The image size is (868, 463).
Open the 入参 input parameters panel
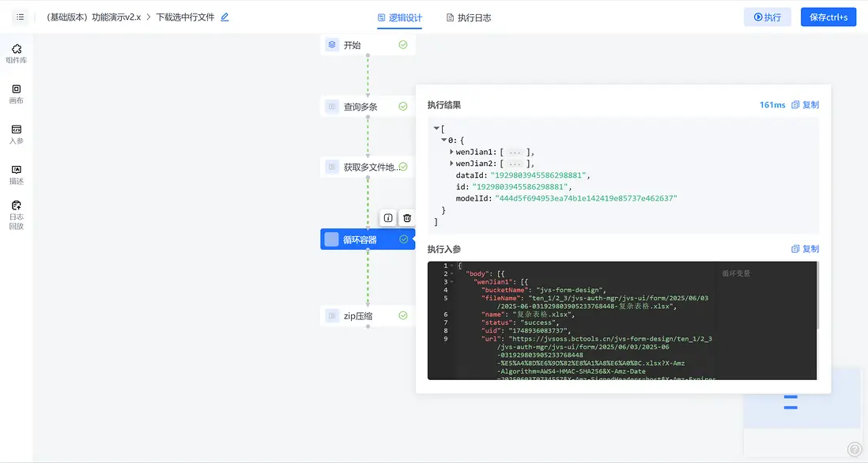(x=17, y=134)
